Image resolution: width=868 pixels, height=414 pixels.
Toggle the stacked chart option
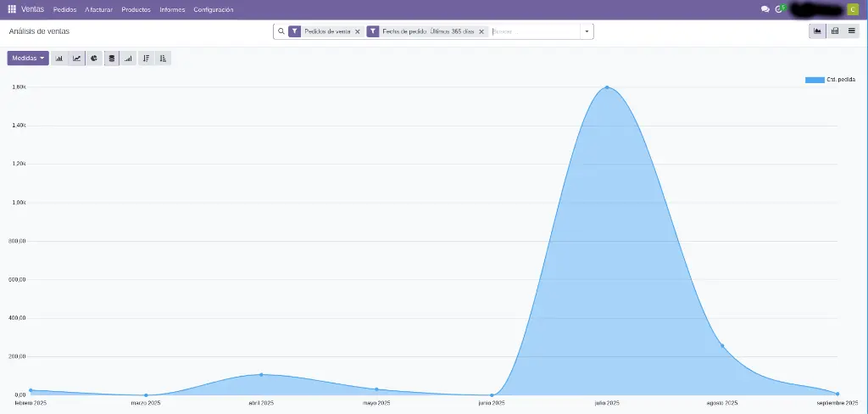pyautogui.click(x=112, y=59)
